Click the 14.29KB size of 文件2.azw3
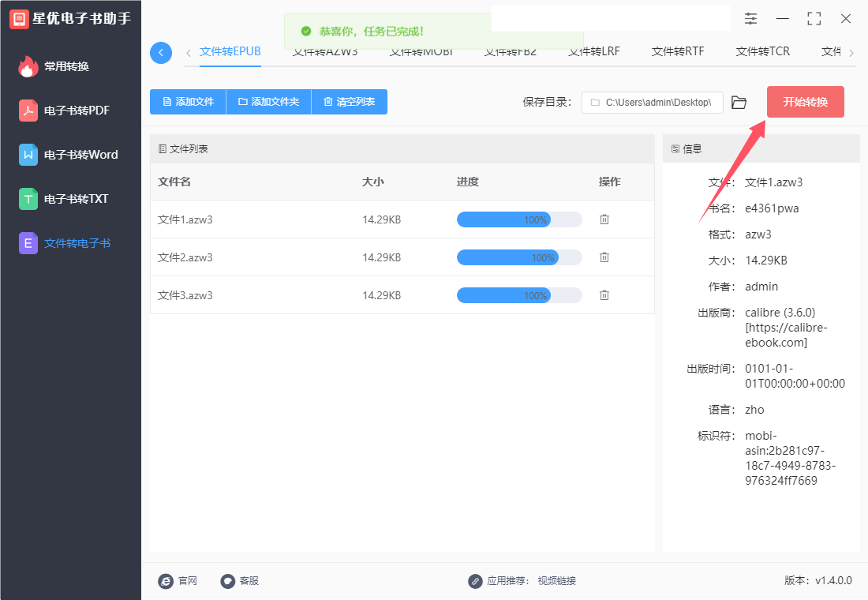The image size is (868, 600). pos(381,257)
